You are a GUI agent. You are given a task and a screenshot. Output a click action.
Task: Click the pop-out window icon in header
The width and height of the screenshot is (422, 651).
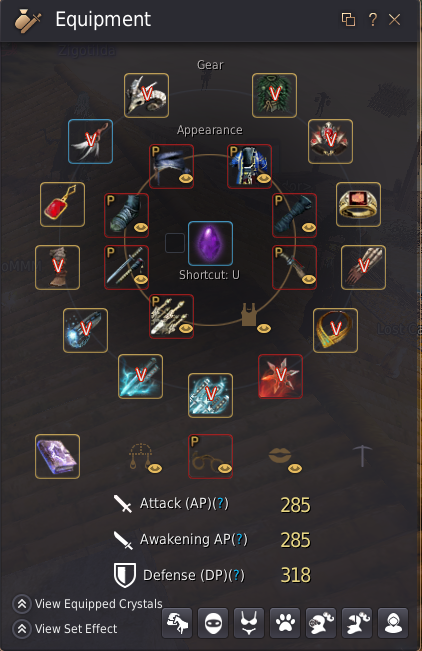pyautogui.click(x=348, y=19)
